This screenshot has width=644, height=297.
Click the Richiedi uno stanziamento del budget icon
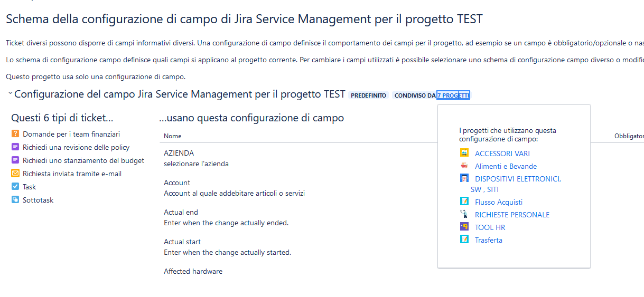[x=15, y=160]
